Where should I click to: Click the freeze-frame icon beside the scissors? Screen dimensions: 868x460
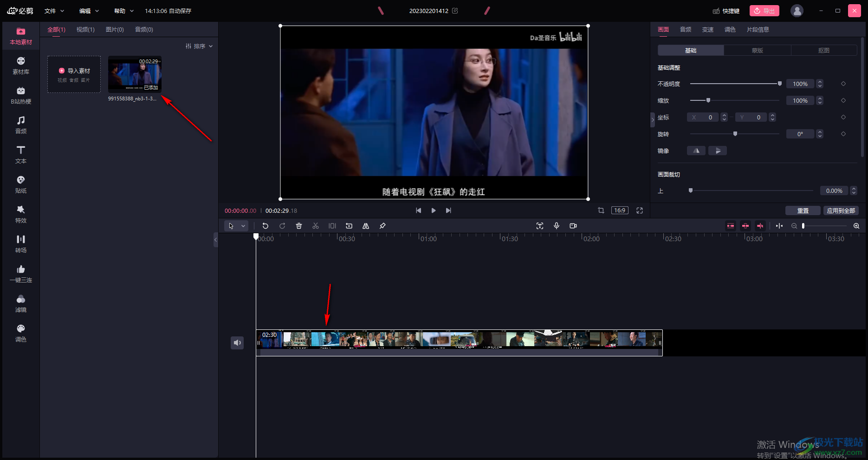[x=332, y=226]
